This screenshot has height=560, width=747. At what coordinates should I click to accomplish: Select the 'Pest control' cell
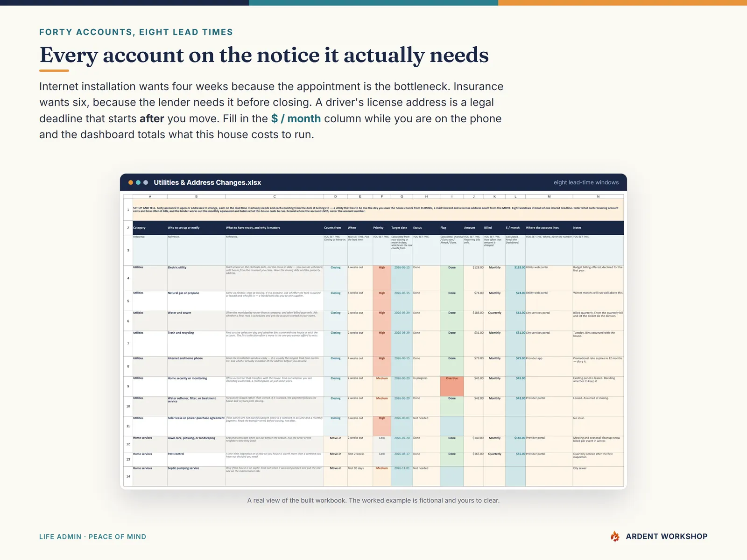tap(196, 459)
